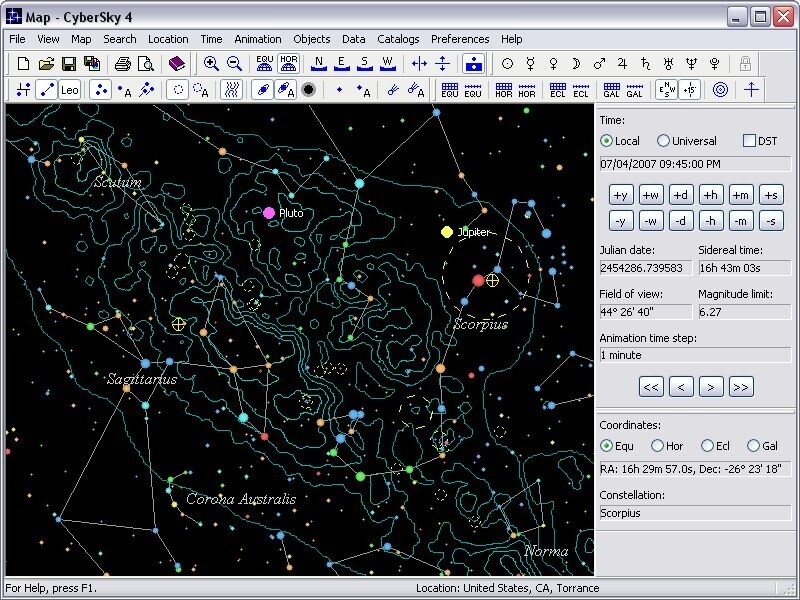Image resolution: width=800 pixels, height=600 pixels.
Task: Save the map with the single floppy disk icon
Action: click(69, 64)
